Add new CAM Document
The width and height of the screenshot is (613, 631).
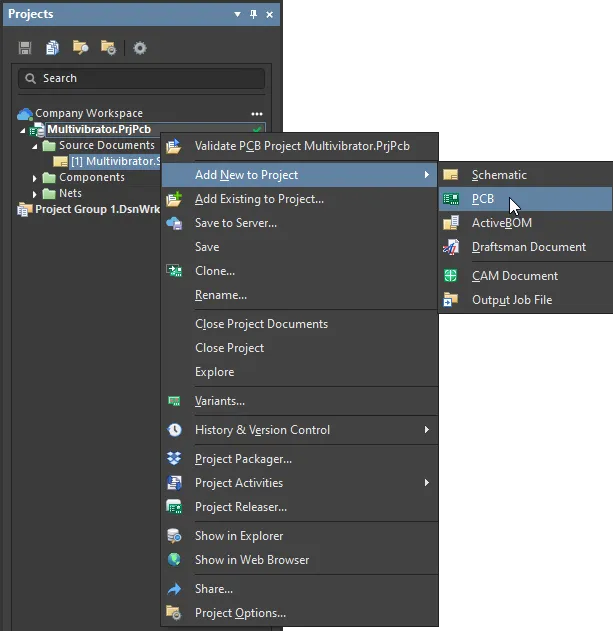point(526,276)
